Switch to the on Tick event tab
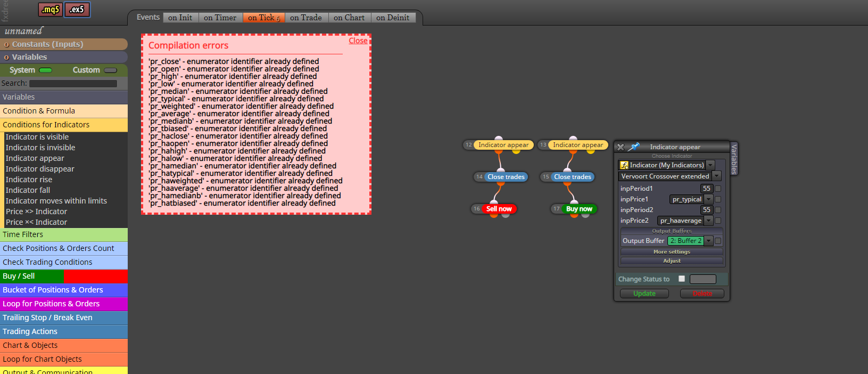The width and height of the screenshot is (868, 374). point(264,18)
